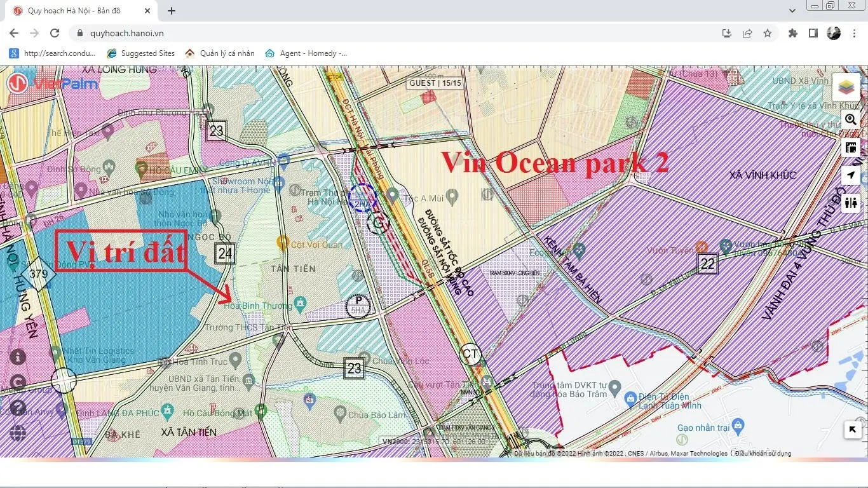
Task: Close the Quy hoạch Hà Nội tab
Action: (147, 11)
